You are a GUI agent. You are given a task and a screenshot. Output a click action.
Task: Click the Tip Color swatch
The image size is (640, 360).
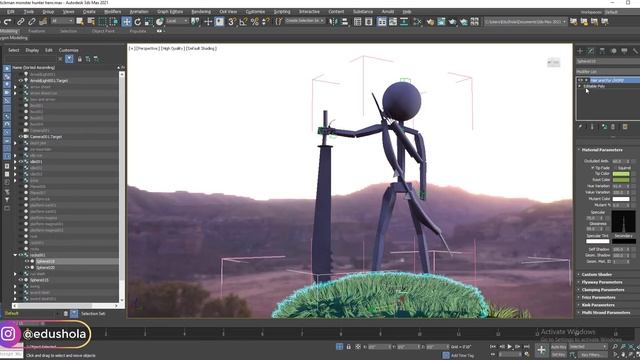(621, 173)
